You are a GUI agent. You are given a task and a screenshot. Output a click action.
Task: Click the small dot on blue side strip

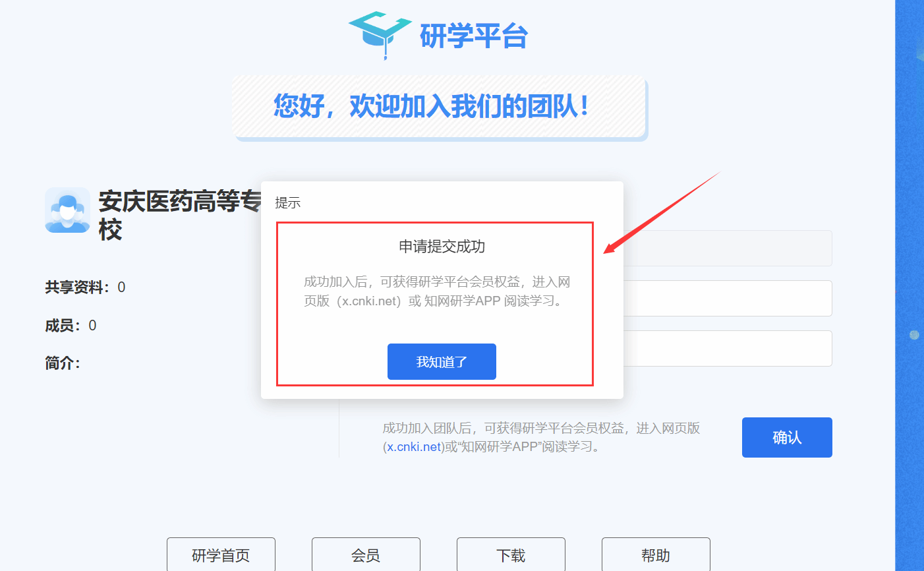pyautogui.click(x=914, y=335)
